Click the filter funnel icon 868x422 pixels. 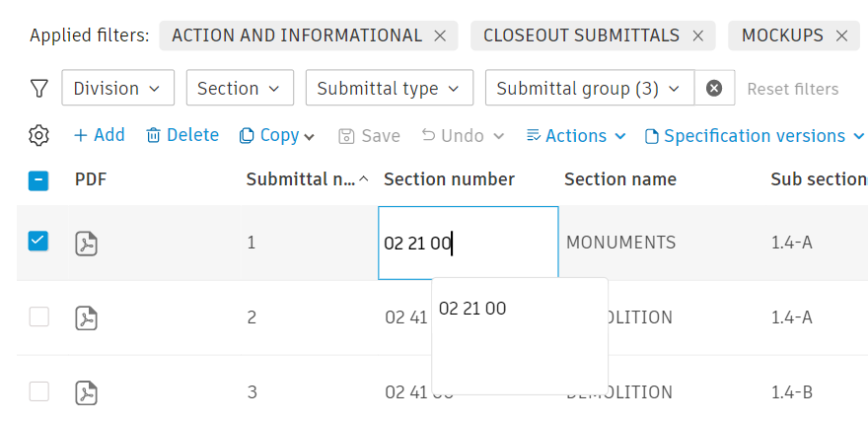click(x=38, y=89)
